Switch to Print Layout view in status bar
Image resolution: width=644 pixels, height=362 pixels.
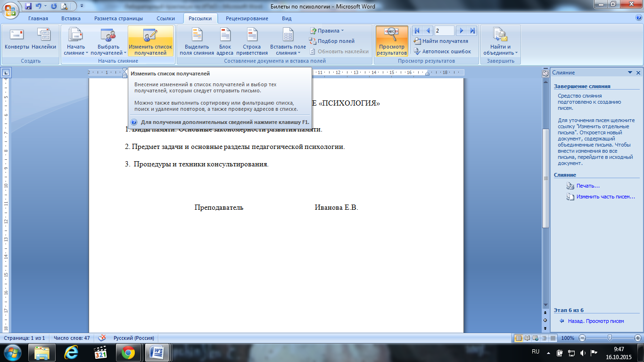tap(519, 338)
